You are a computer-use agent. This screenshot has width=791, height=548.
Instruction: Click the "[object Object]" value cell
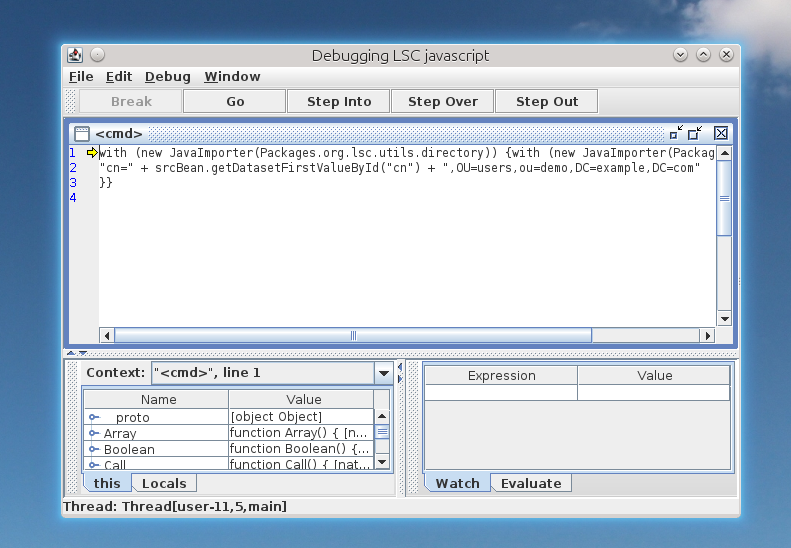pos(301,417)
